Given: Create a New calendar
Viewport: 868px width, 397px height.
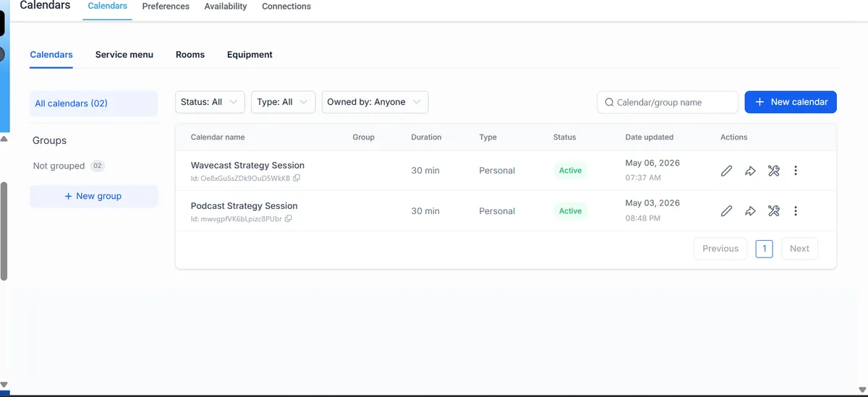Looking at the screenshot, I should (791, 102).
